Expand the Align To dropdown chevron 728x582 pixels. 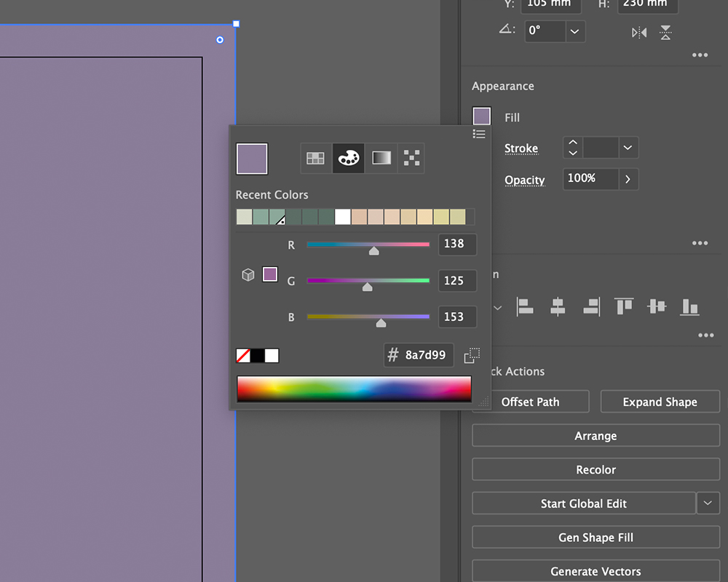tap(497, 308)
